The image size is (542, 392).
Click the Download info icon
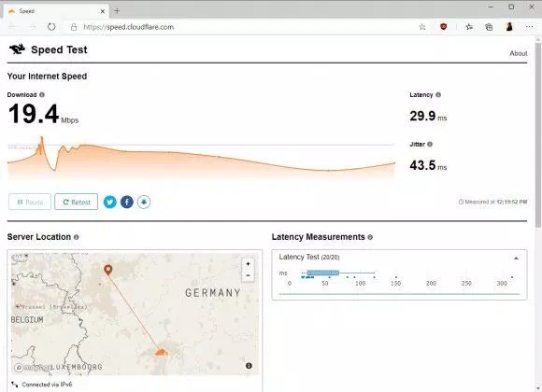pos(42,94)
